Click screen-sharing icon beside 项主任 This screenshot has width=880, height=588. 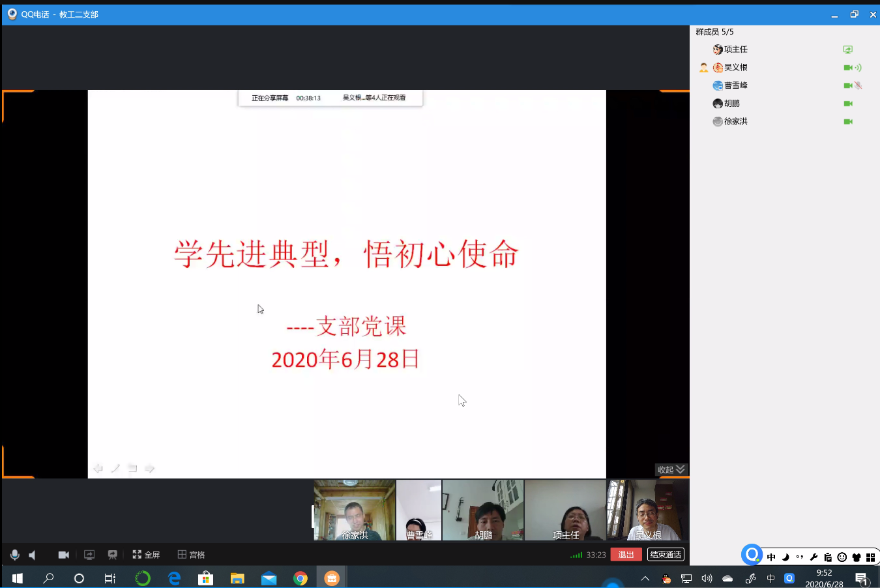(x=847, y=50)
